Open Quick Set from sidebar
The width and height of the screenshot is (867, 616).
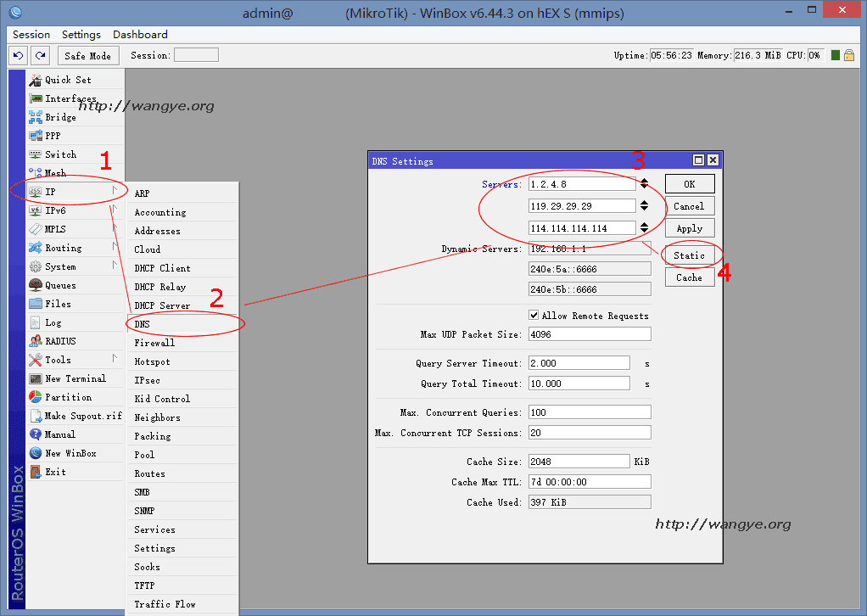click(76, 80)
